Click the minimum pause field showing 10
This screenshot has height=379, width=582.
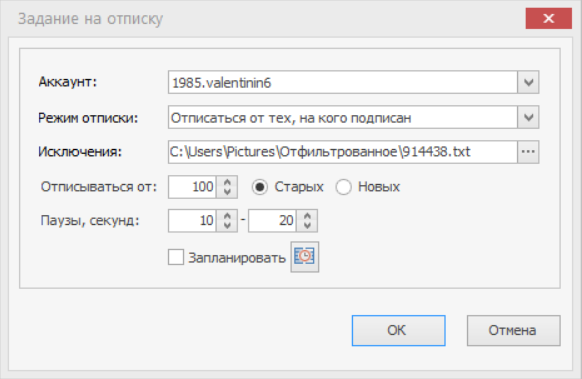click(x=192, y=220)
